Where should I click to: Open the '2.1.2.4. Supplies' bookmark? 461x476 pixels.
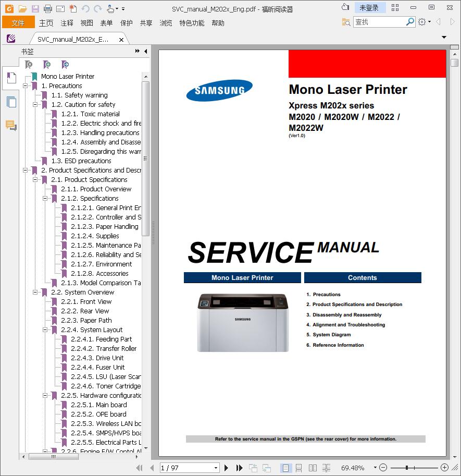coord(95,236)
